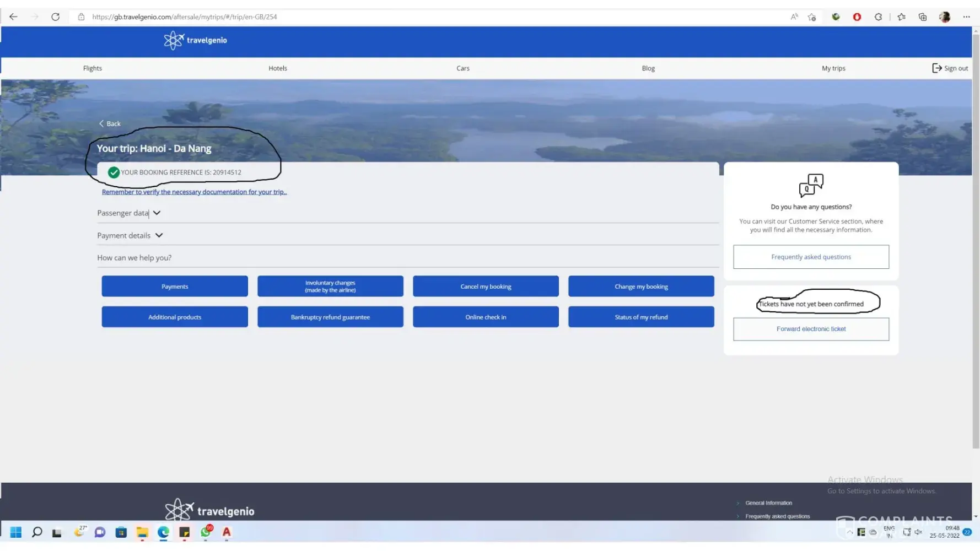The image size is (980, 551).
Task: Open the verify necessary documentation link
Action: [x=194, y=192]
